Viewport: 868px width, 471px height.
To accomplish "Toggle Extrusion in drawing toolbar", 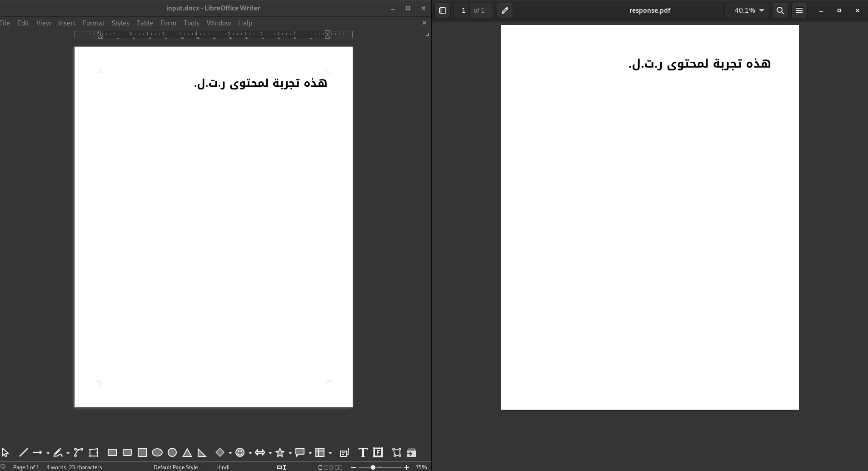I will click(x=412, y=452).
